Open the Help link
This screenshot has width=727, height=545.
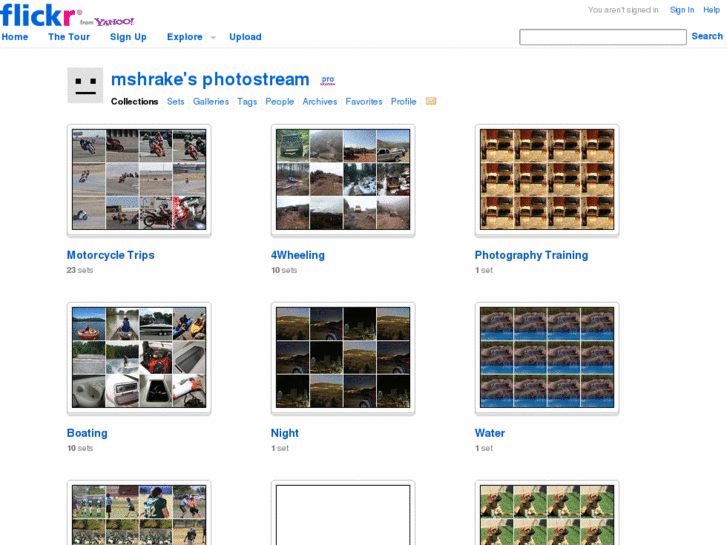point(711,10)
